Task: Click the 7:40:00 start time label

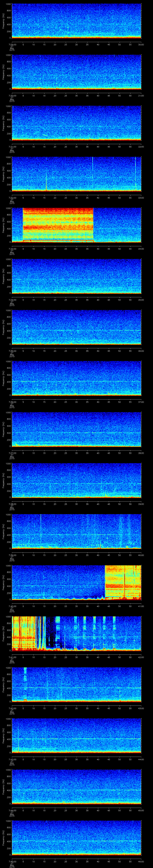Action: pyautogui.click(x=12, y=606)
